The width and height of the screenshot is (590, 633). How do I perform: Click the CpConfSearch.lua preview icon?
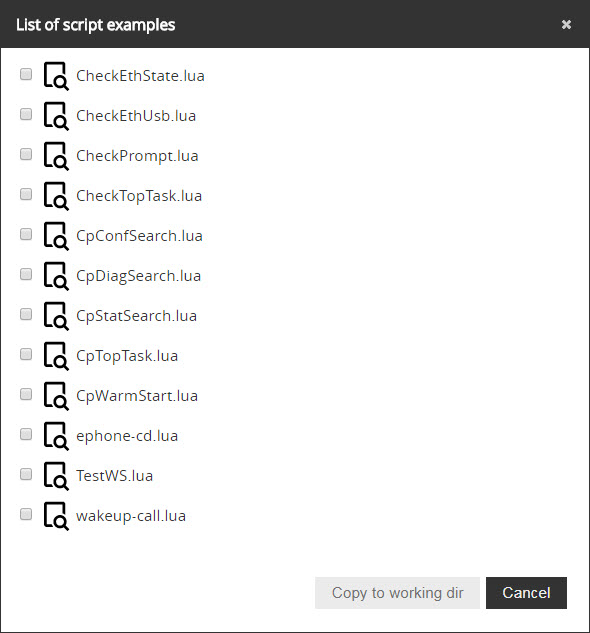(x=56, y=236)
